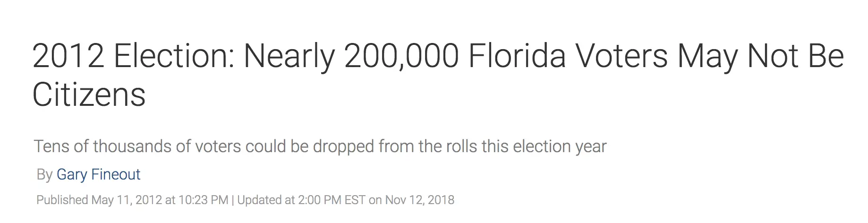Click the 'May 11, 2012' publish date
The image size is (868, 223).
tap(127, 200)
